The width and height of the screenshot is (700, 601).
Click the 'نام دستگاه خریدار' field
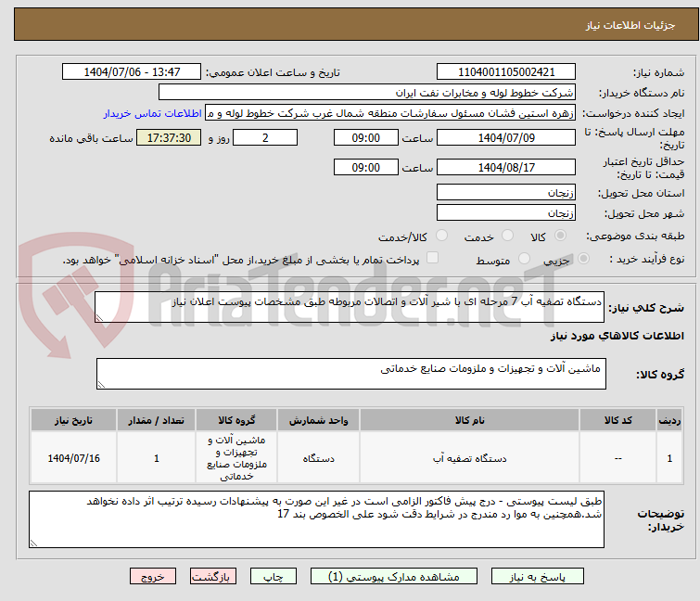coord(367,93)
